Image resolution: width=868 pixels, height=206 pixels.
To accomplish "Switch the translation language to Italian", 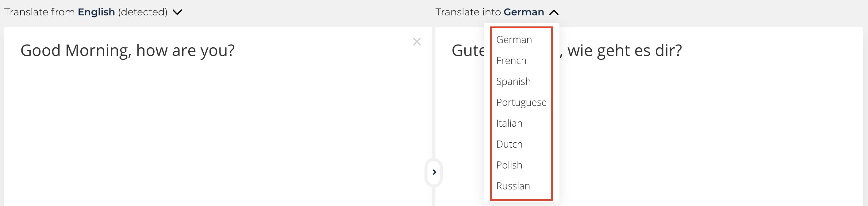I will click(509, 124).
